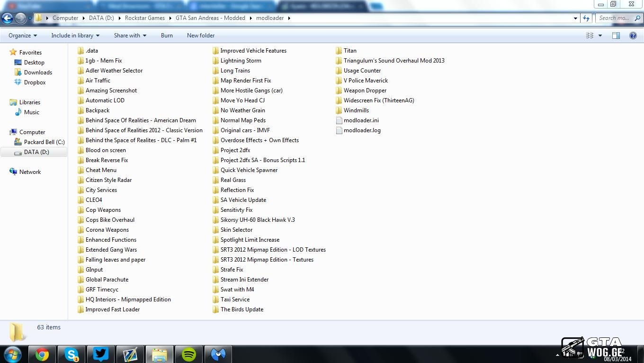
Task: Click the Change your view icon
Action: [x=590, y=36]
